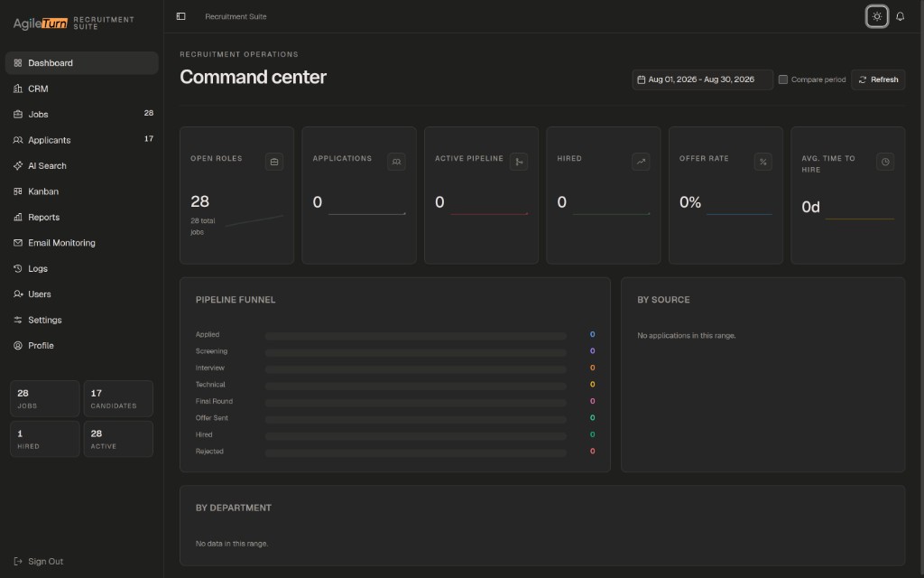The width and height of the screenshot is (924, 578).
Task: Click the Avg. Time to Hire card
Action: [x=848, y=195]
